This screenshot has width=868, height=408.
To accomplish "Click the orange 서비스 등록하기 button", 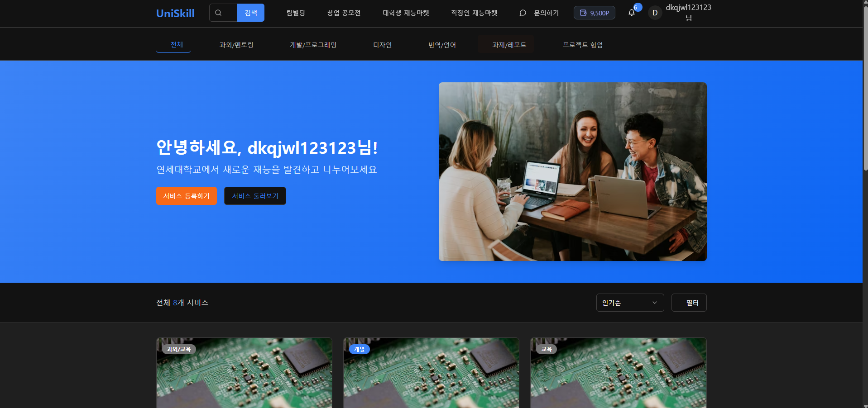I will 187,196.
